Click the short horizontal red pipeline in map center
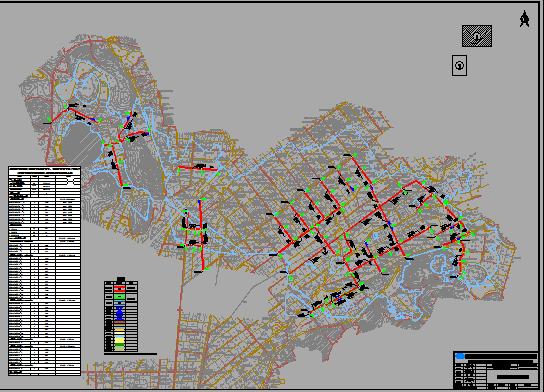The width and height of the screenshot is (544, 392). coord(198,168)
